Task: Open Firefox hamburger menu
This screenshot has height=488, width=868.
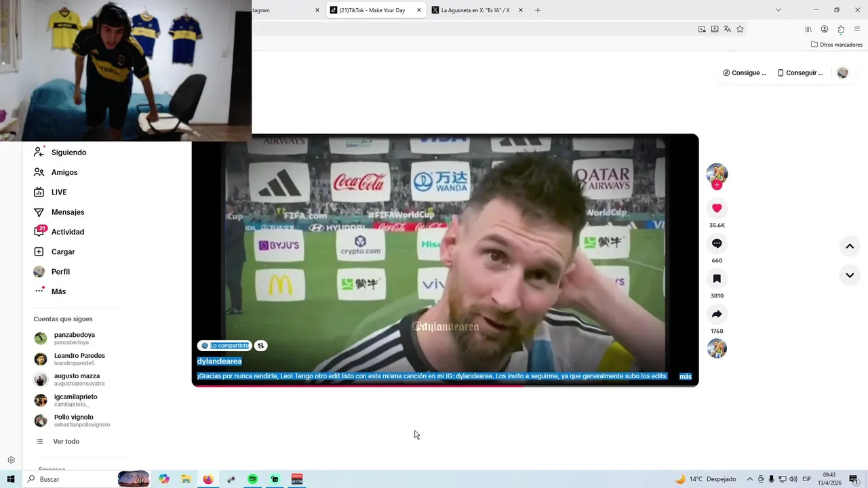Action: [857, 29]
